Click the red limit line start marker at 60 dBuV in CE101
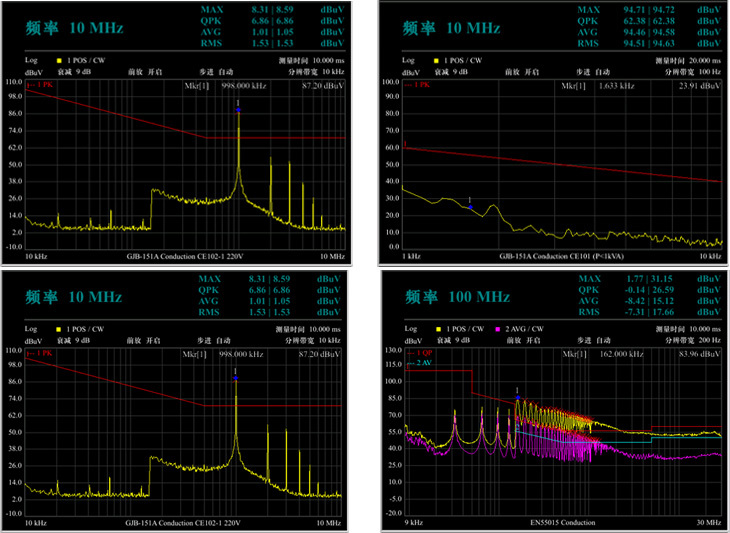 [x=402, y=148]
